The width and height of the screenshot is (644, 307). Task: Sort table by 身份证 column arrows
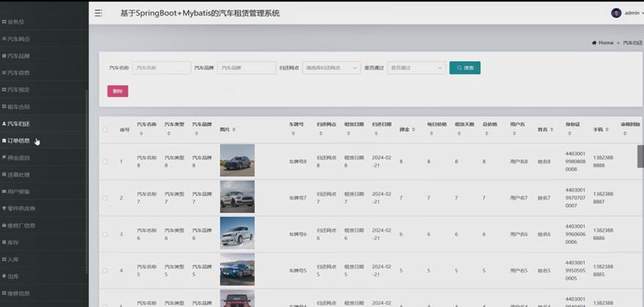[x=570, y=134]
